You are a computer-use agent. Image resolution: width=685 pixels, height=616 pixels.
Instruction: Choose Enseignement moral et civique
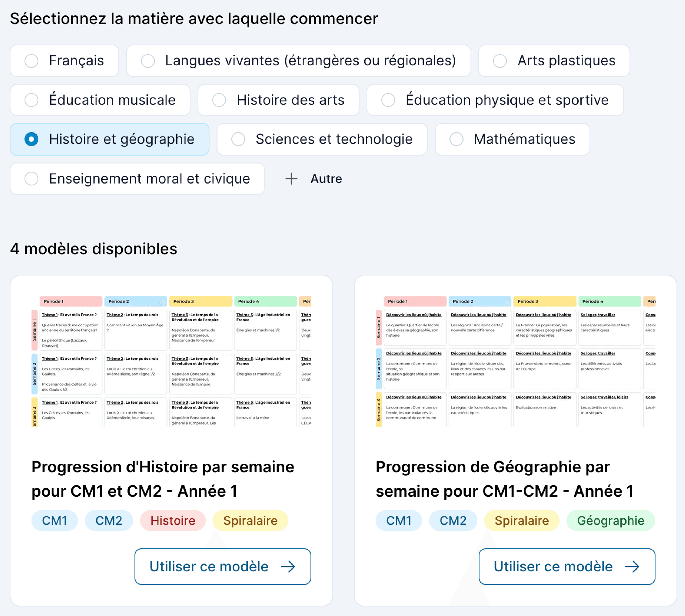137,179
